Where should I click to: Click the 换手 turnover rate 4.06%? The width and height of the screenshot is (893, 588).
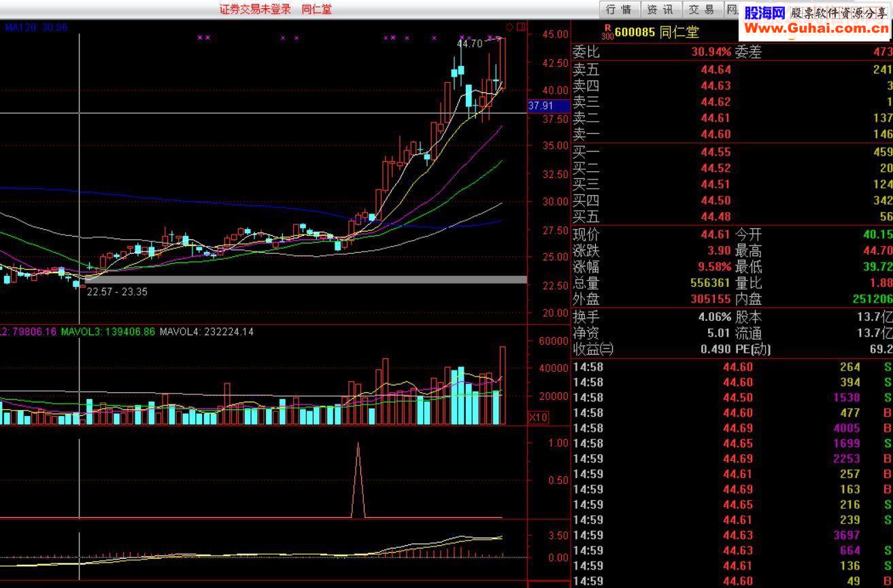pyautogui.click(x=714, y=317)
